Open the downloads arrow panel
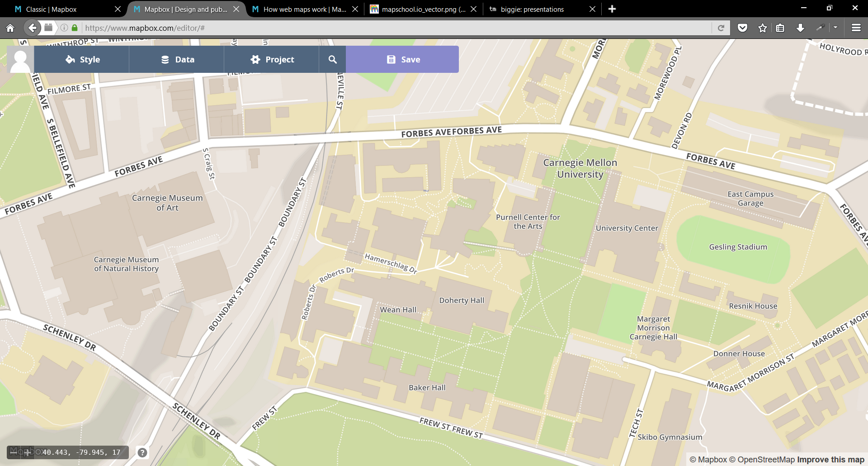 [800, 28]
